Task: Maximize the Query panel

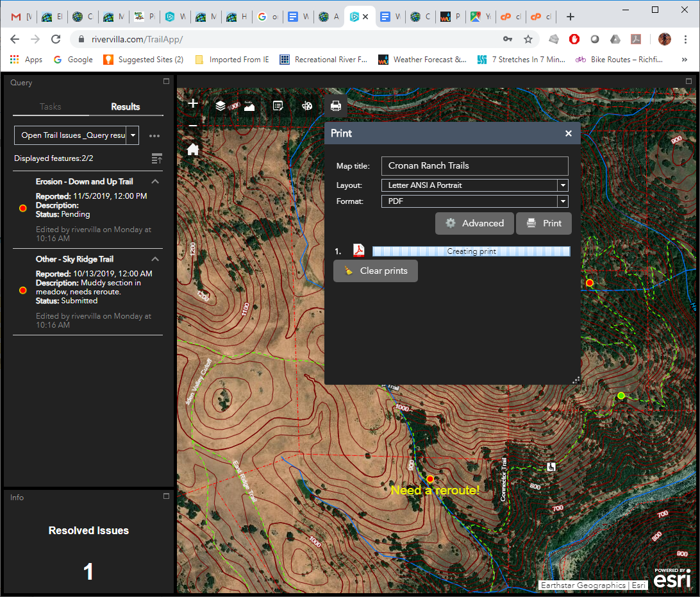Action: 167,81
